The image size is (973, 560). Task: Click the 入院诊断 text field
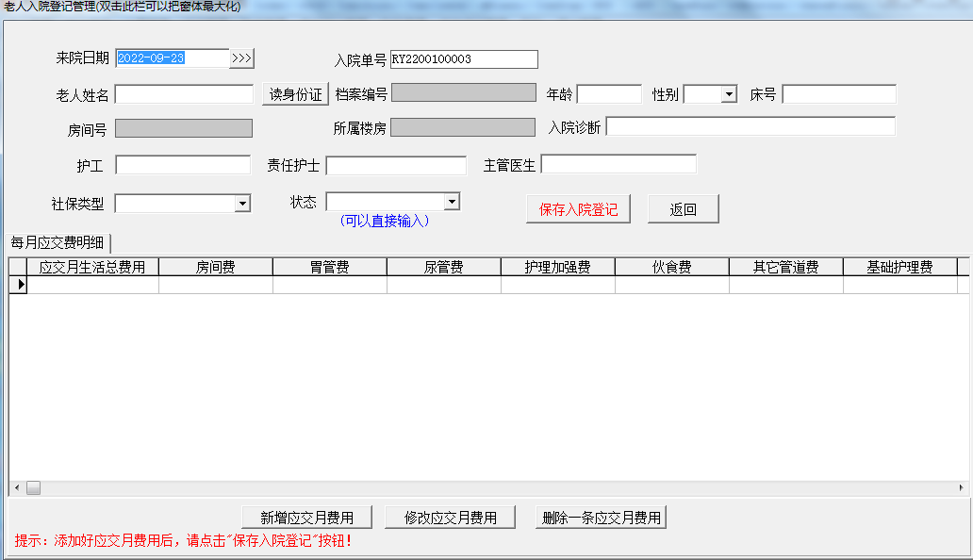[x=750, y=126]
